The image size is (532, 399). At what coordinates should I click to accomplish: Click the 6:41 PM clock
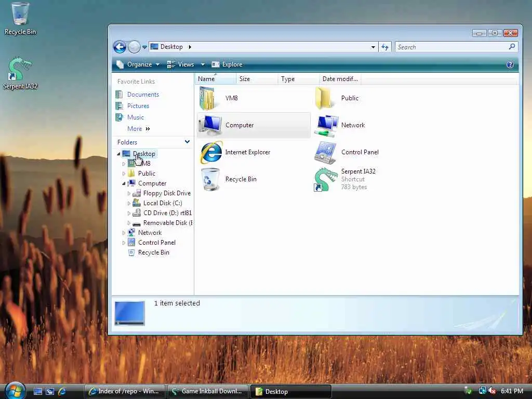click(x=512, y=391)
